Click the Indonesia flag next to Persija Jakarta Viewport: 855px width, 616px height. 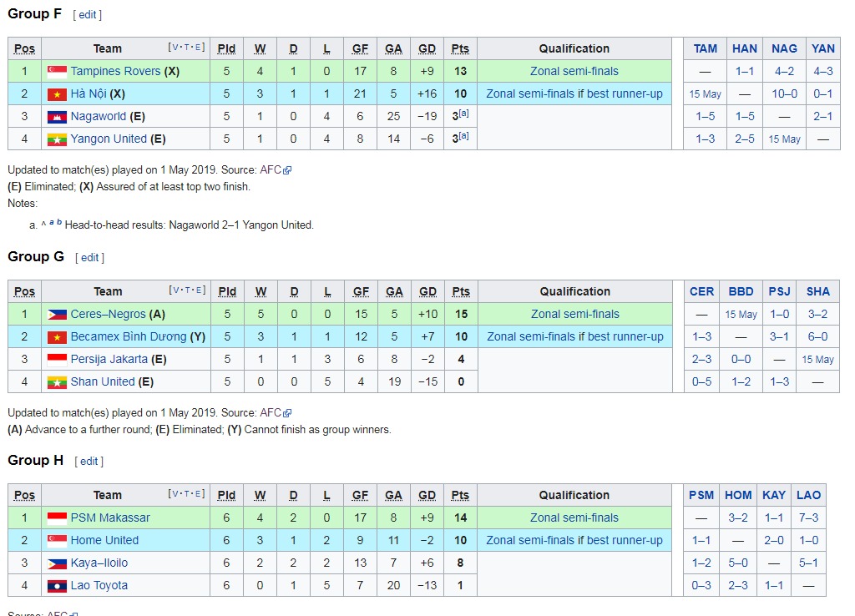[57, 360]
